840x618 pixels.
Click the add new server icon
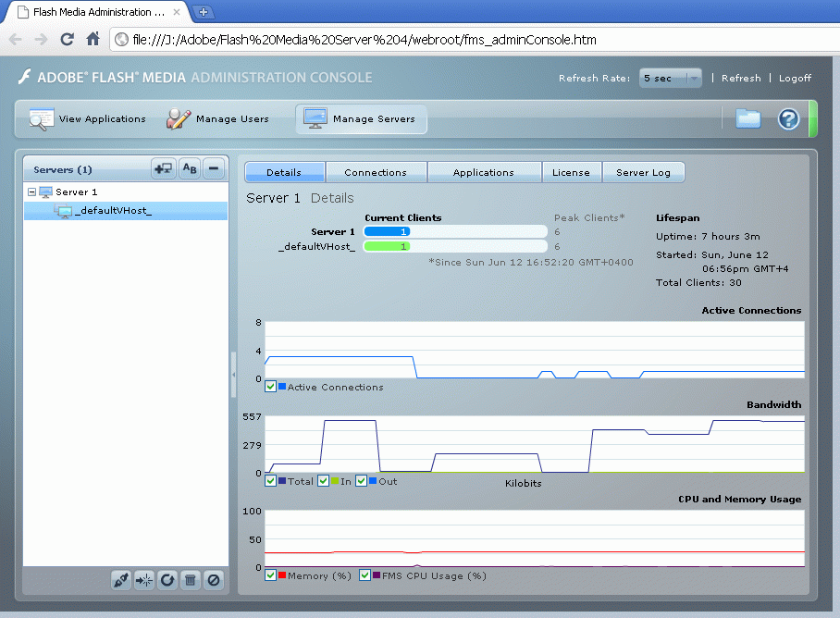(163, 169)
